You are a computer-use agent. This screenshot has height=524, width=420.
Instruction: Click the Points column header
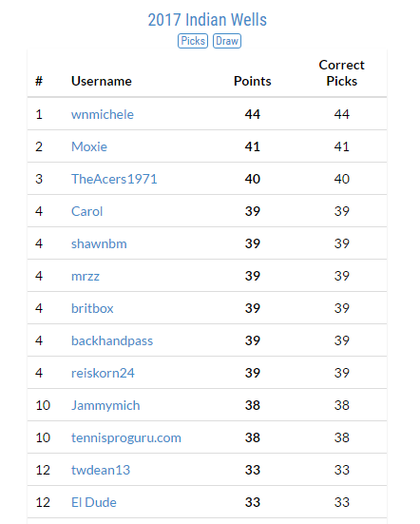click(253, 81)
